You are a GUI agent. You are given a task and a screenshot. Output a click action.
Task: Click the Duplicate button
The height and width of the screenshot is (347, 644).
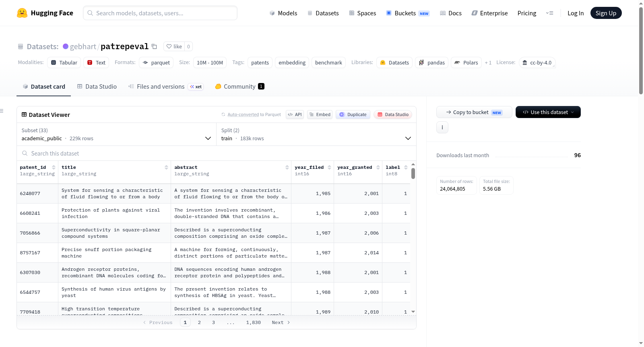click(x=353, y=114)
